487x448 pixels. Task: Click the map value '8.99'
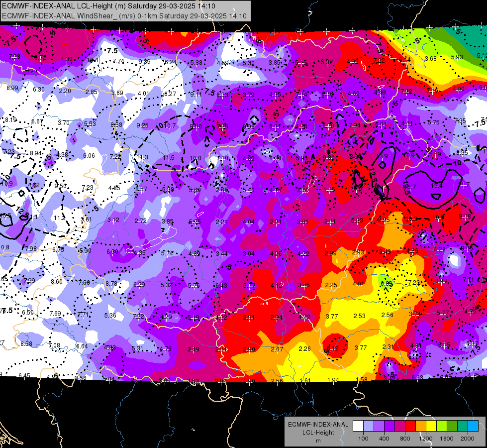[x=12, y=88]
